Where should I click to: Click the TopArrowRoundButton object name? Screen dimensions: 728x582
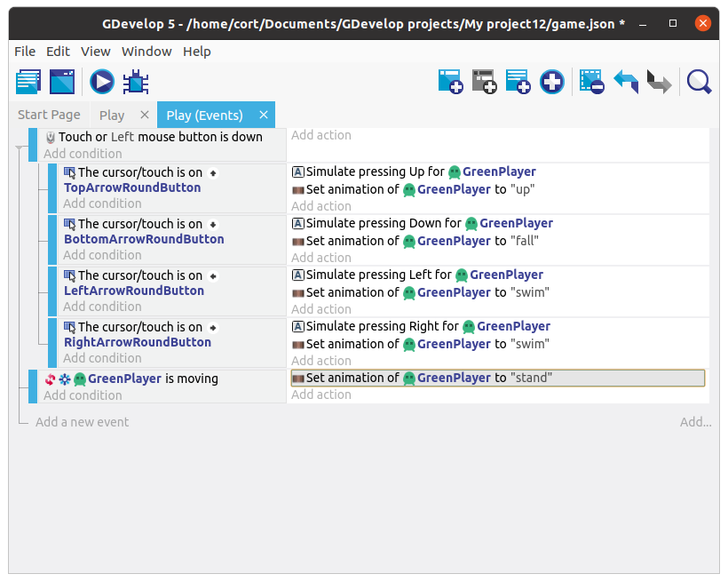click(x=132, y=187)
